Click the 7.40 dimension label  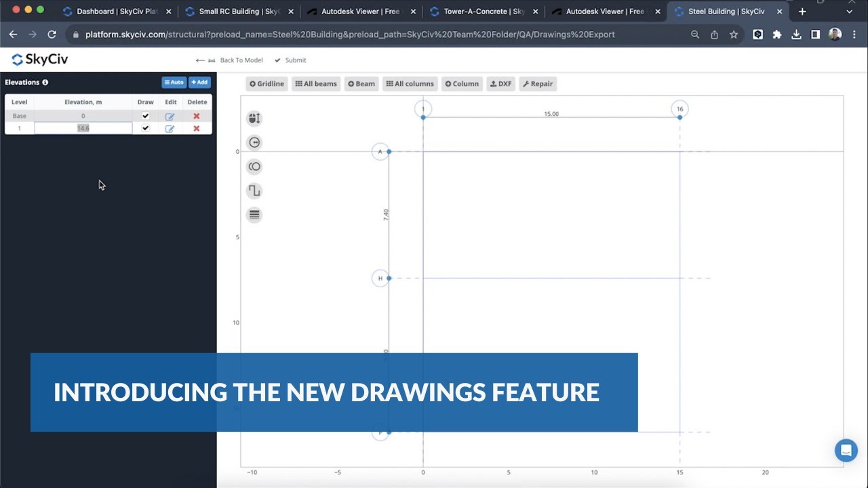386,214
